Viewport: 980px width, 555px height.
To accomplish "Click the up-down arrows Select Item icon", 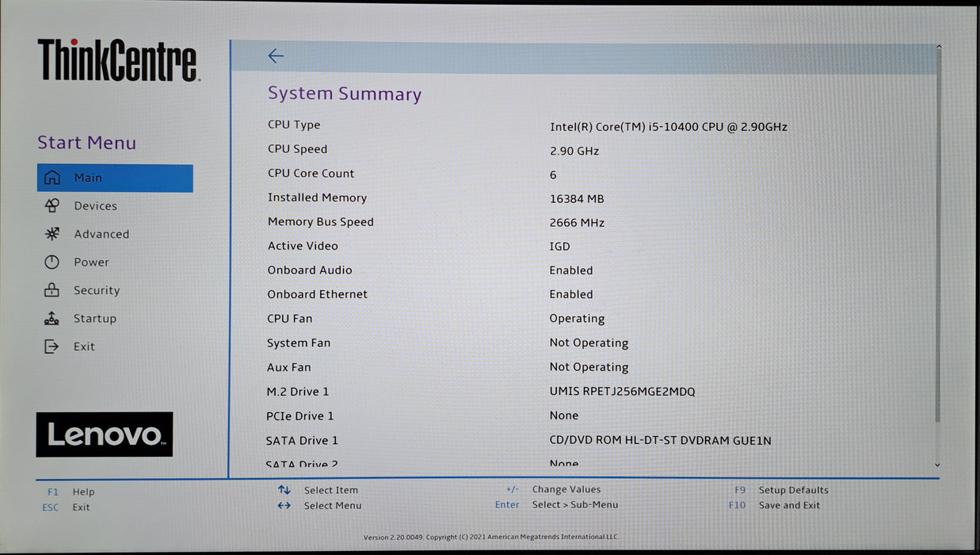I will [284, 490].
